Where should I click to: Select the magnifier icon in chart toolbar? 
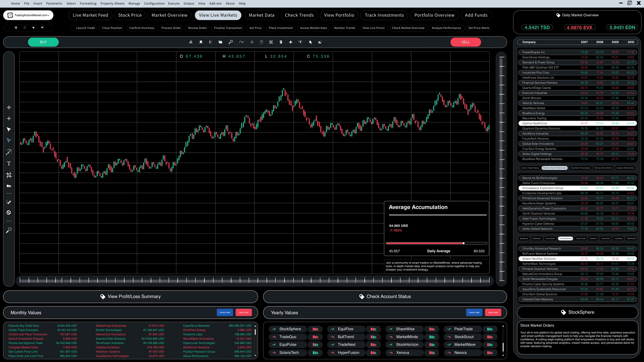point(230,42)
